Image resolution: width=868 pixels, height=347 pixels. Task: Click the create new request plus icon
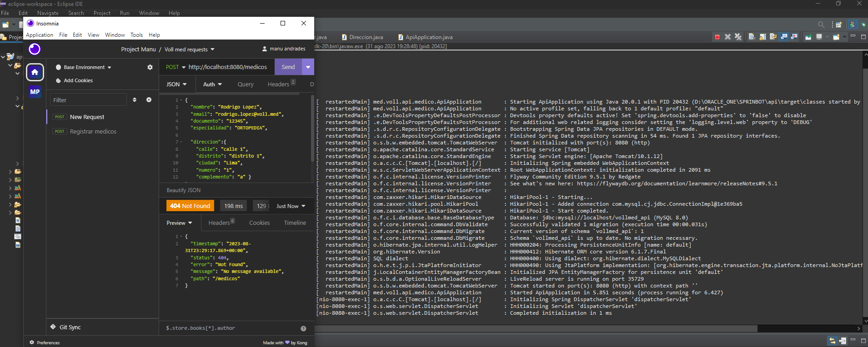click(x=149, y=100)
